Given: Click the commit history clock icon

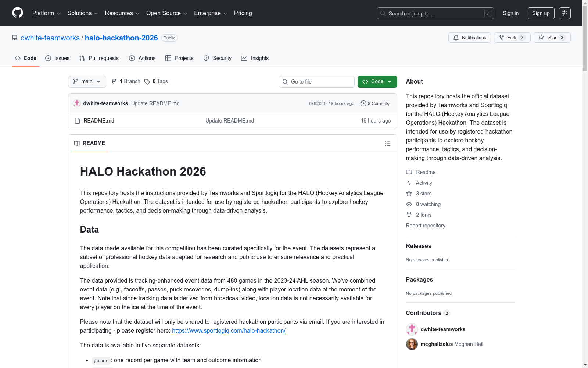Looking at the screenshot, I should (363, 103).
